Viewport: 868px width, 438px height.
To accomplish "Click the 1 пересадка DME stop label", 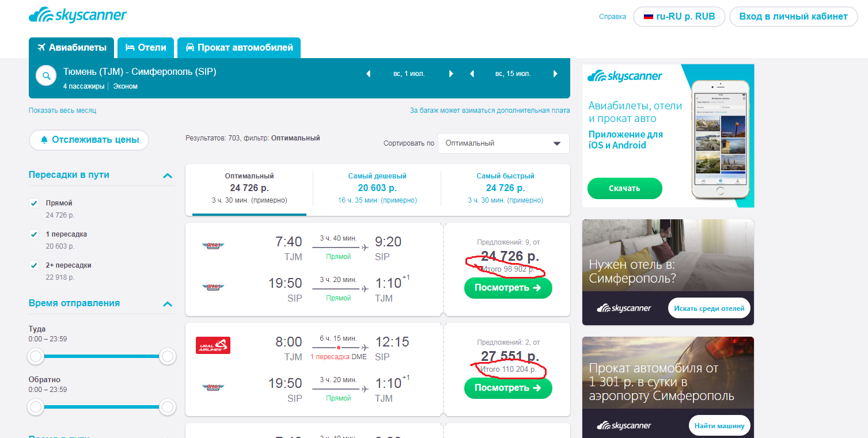I will pyautogui.click(x=339, y=357).
